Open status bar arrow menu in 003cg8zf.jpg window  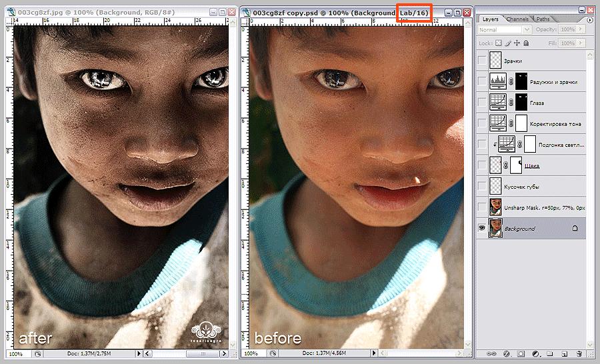tap(139, 353)
